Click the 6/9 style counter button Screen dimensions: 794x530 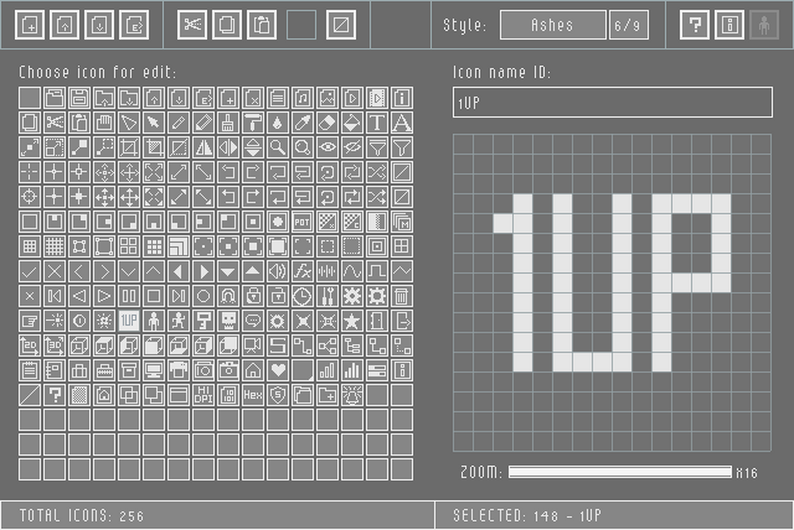click(628, 25)
